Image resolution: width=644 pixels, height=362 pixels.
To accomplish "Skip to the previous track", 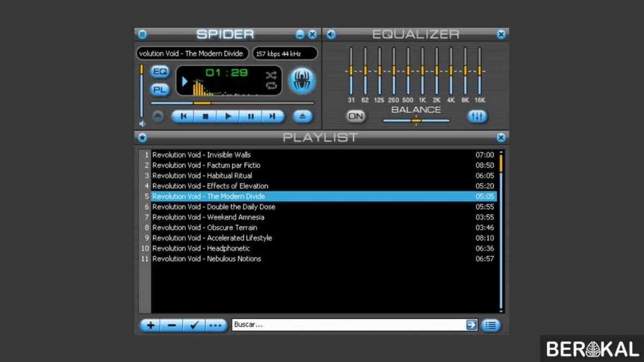I will [x=183, y=116].
